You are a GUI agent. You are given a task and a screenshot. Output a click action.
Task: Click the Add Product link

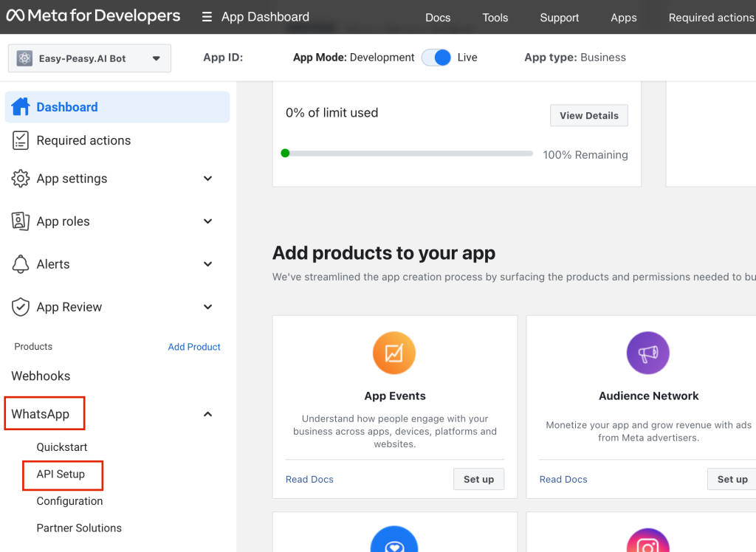[194, 347]
